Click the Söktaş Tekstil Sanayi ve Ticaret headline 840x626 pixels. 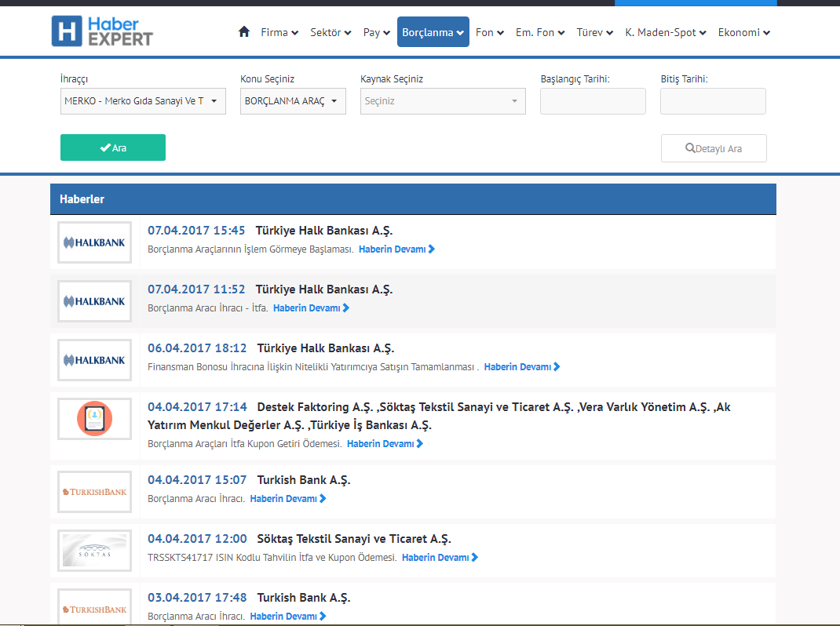pos(299,539)
